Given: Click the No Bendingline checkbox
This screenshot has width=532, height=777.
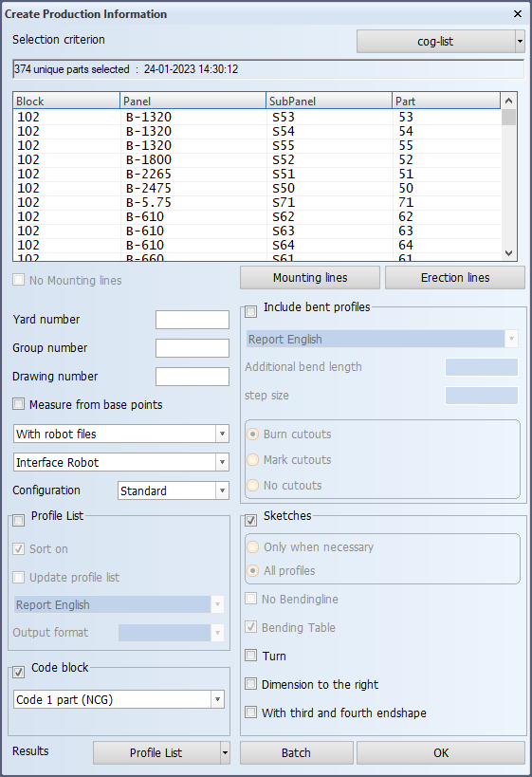Looking at the screenshot, I should click(251, 599).
